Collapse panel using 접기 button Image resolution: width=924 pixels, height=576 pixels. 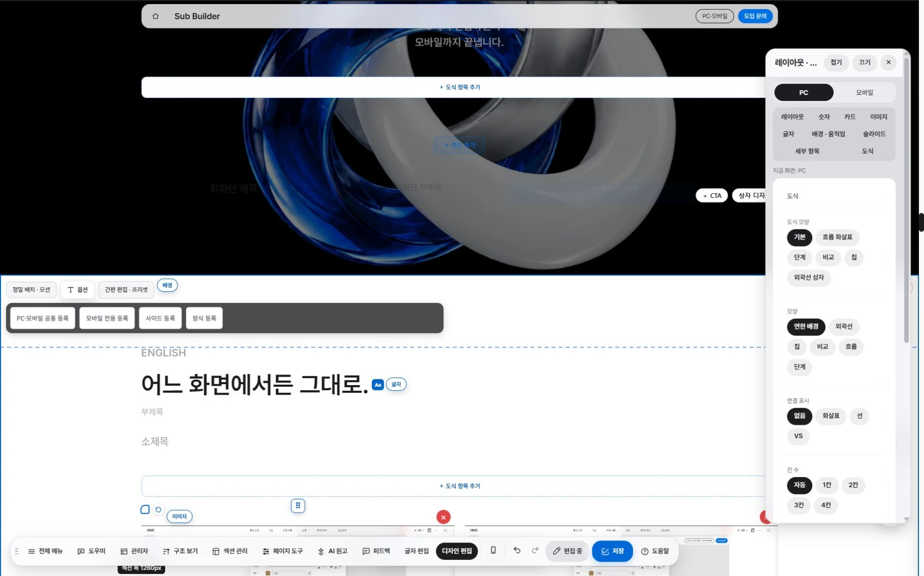click(836, 63)
